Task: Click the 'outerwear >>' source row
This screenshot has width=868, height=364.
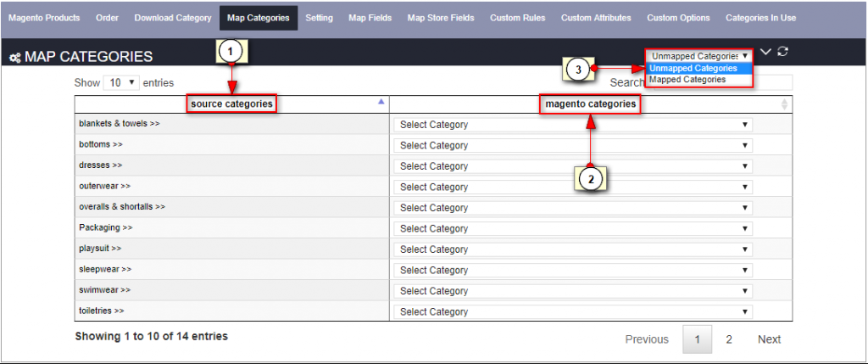Action: 232,186
